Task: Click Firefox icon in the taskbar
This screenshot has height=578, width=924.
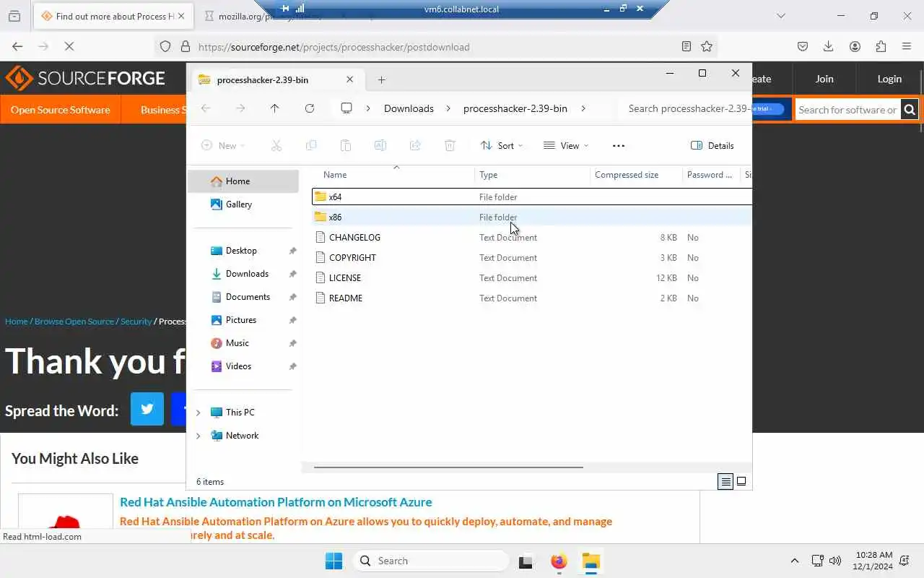Action: point(559,561)
